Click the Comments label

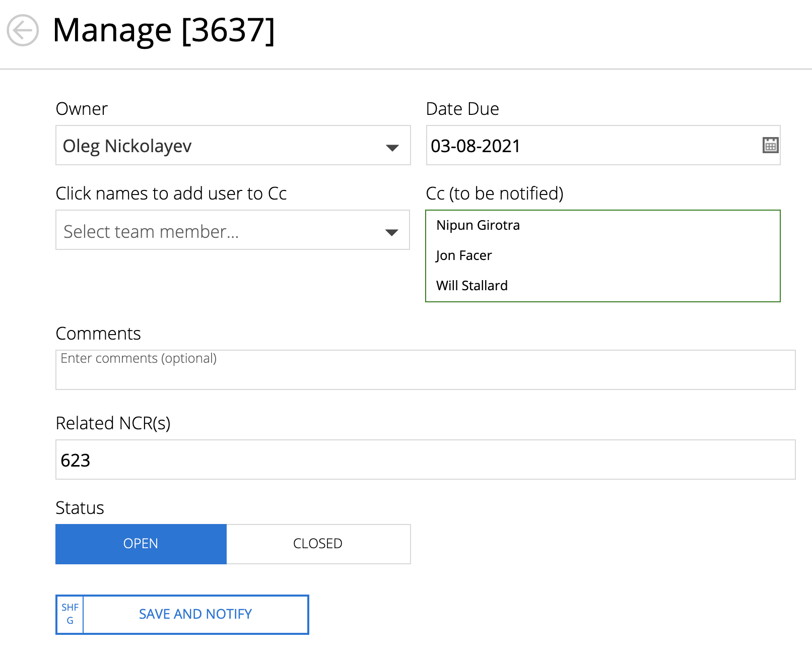(x=98, y=334)
